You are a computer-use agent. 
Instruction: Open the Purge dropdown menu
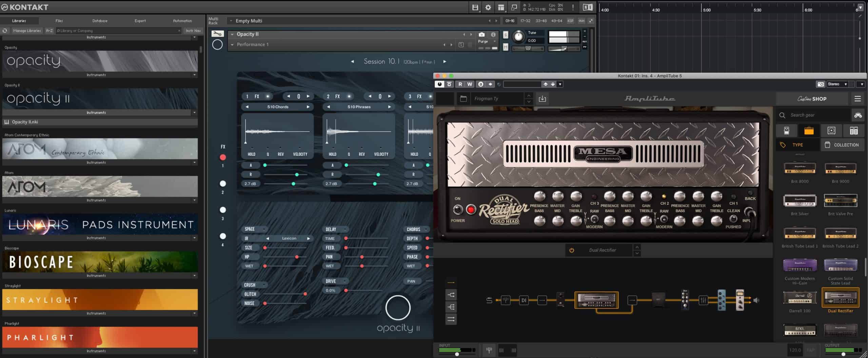tap(487, 41)
